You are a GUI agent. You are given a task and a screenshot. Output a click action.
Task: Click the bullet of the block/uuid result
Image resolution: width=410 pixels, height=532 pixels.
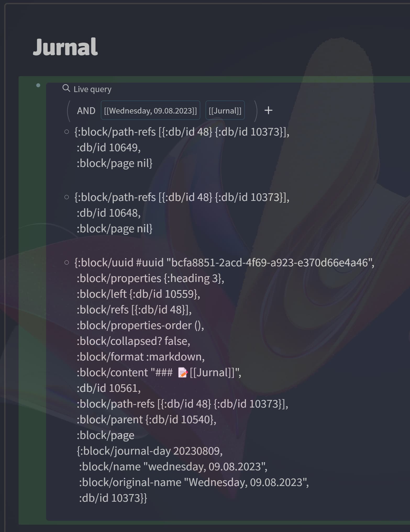pos(67,263)
